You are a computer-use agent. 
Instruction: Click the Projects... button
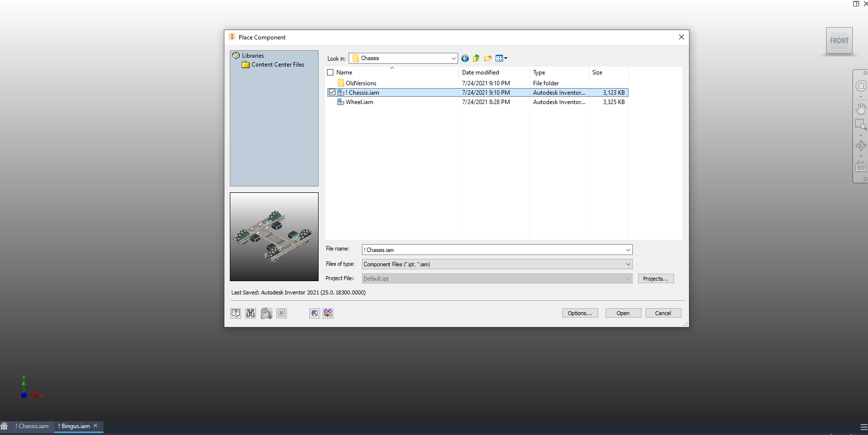tap(655, 279)
